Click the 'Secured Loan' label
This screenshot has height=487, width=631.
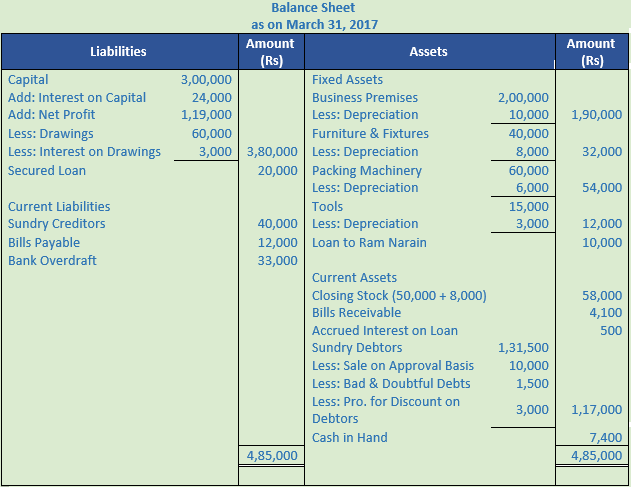(x=47, y=171)
